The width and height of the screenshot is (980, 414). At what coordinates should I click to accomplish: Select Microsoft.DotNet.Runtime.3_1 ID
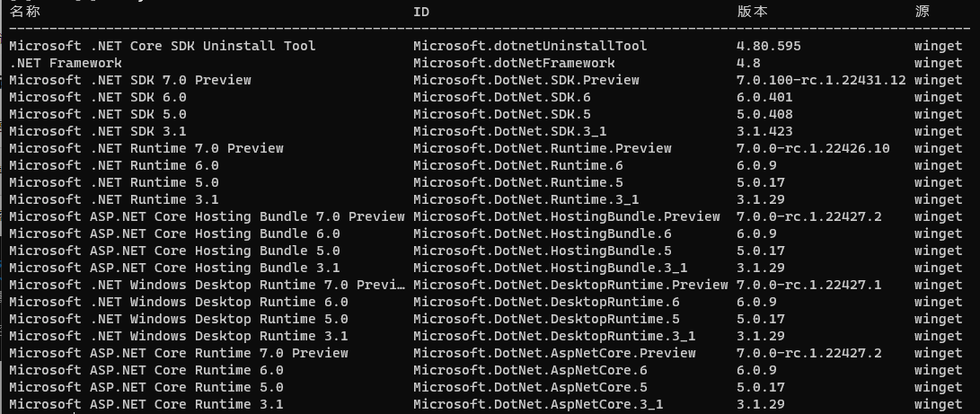526,199
